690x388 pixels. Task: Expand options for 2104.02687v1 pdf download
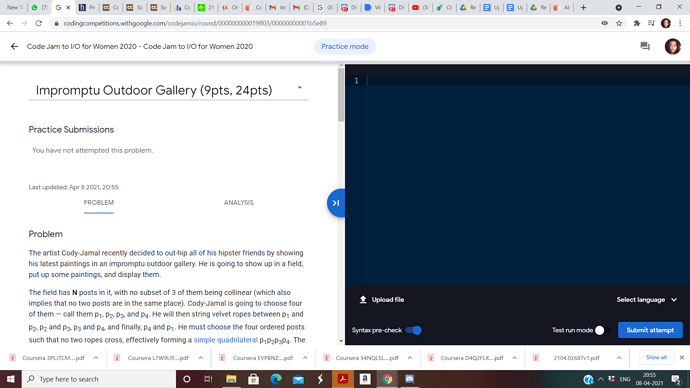tap(619, 358)
